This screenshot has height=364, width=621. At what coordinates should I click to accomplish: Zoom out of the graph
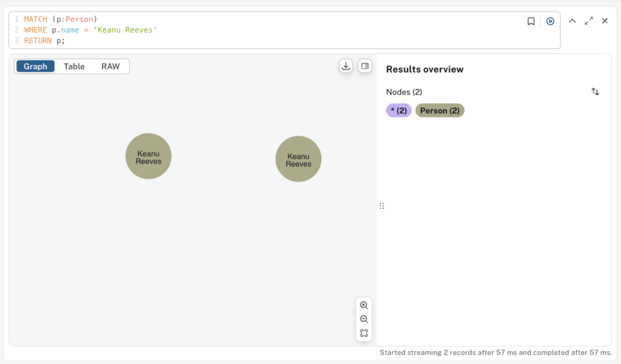pos(364,319)
